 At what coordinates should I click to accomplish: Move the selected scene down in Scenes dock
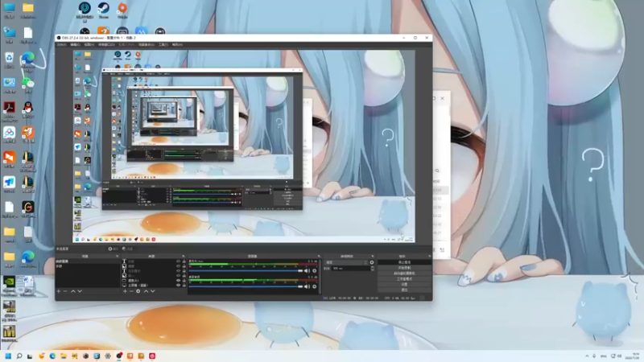pos(80,291)
